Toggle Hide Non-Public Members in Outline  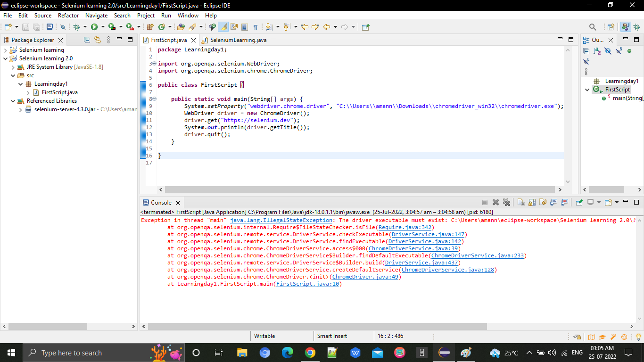click(629, 51)
